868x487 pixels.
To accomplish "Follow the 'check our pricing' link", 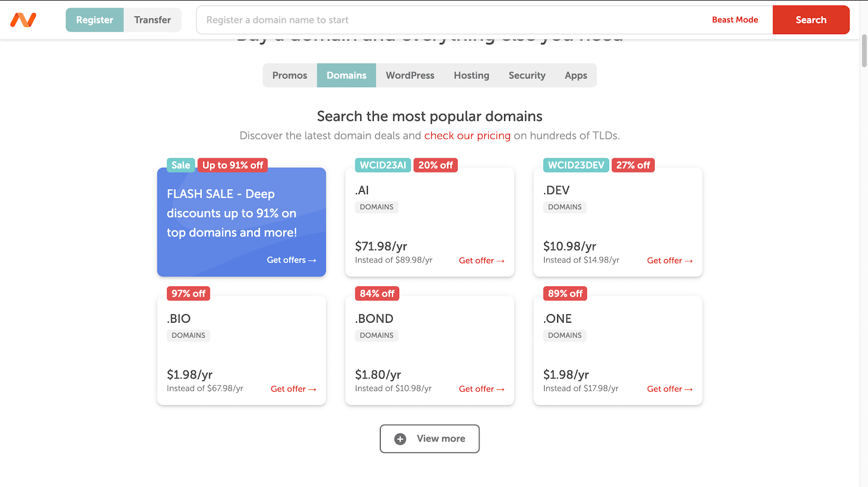I will 467,136.
